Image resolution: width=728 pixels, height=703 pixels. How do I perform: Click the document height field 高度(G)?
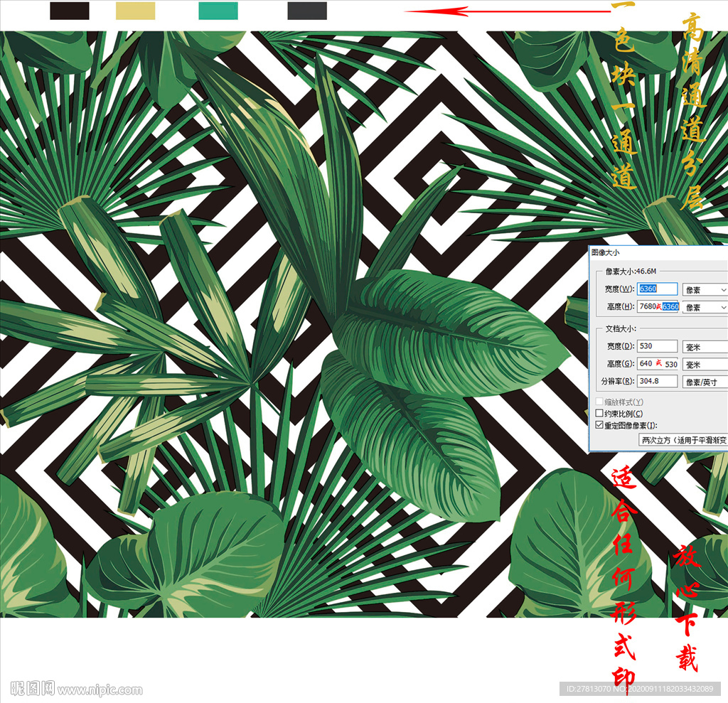[658, 363]
